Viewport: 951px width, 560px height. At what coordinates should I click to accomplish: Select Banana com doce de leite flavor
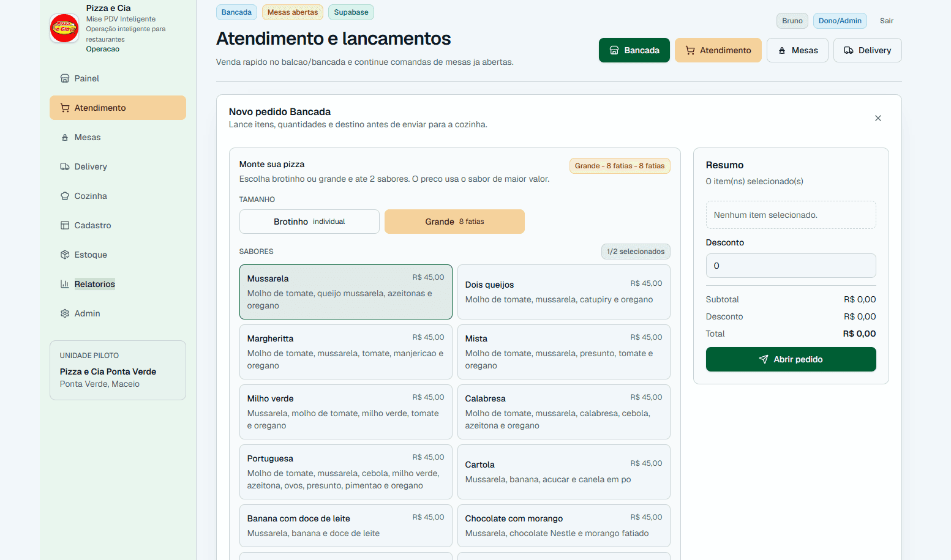346,526
